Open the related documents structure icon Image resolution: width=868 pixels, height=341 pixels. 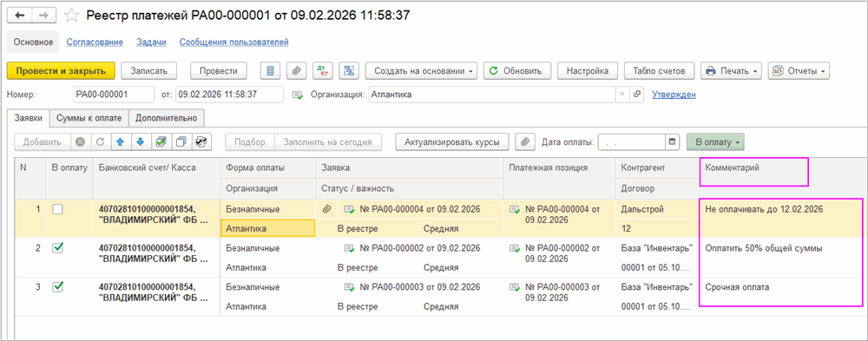pos(349,71)
